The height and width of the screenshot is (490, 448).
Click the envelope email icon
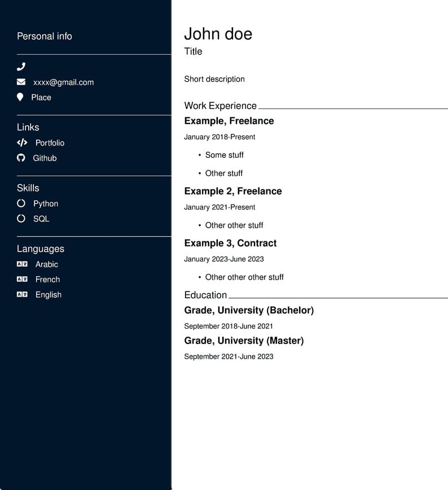(21, 82)
